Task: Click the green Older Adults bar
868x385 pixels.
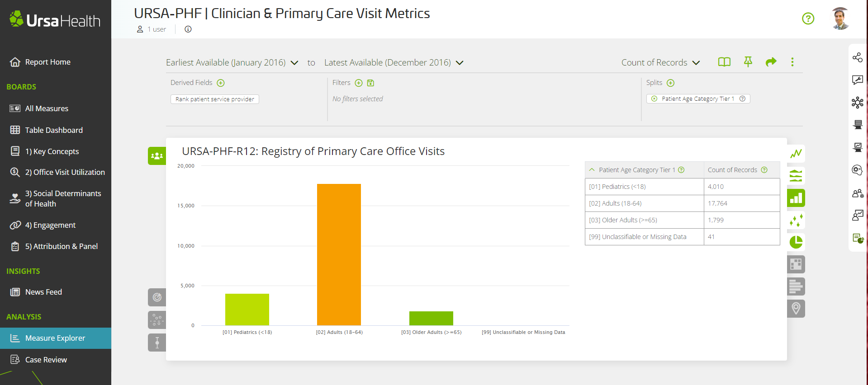Action: tap(431, 318)
